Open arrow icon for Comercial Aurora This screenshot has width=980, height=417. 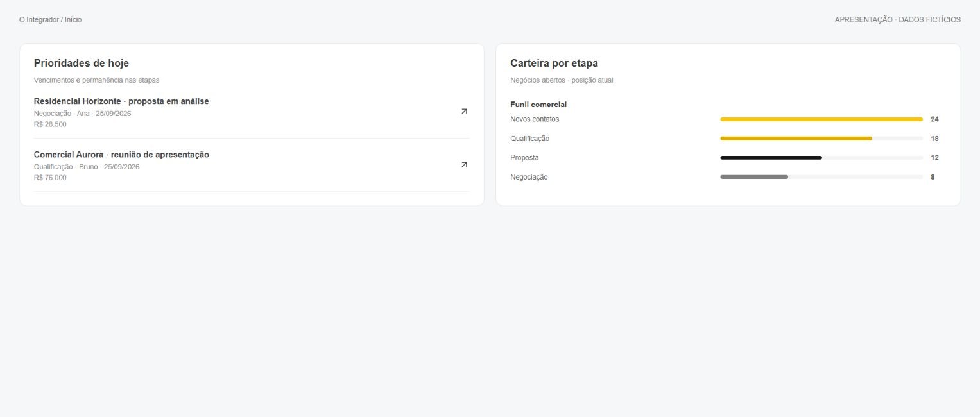tap(464, 165)
